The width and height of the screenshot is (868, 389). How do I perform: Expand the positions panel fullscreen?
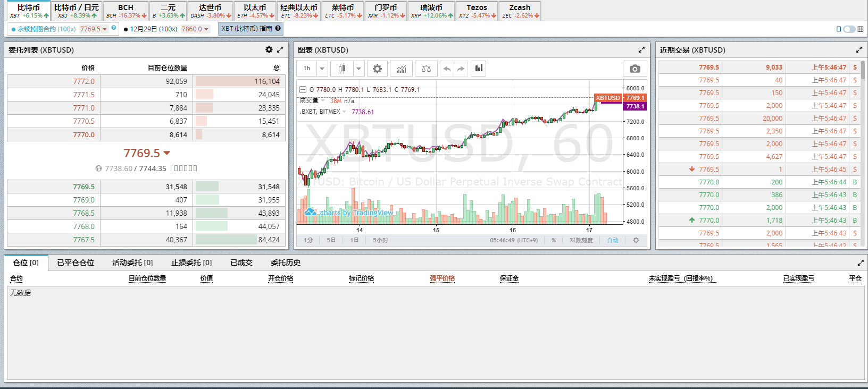click(861, 263)
